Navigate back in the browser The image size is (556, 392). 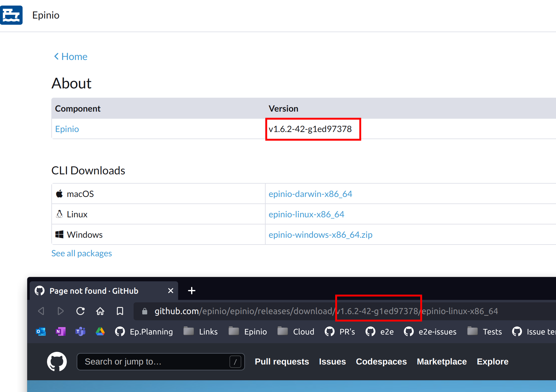click(x=41, y=311)
